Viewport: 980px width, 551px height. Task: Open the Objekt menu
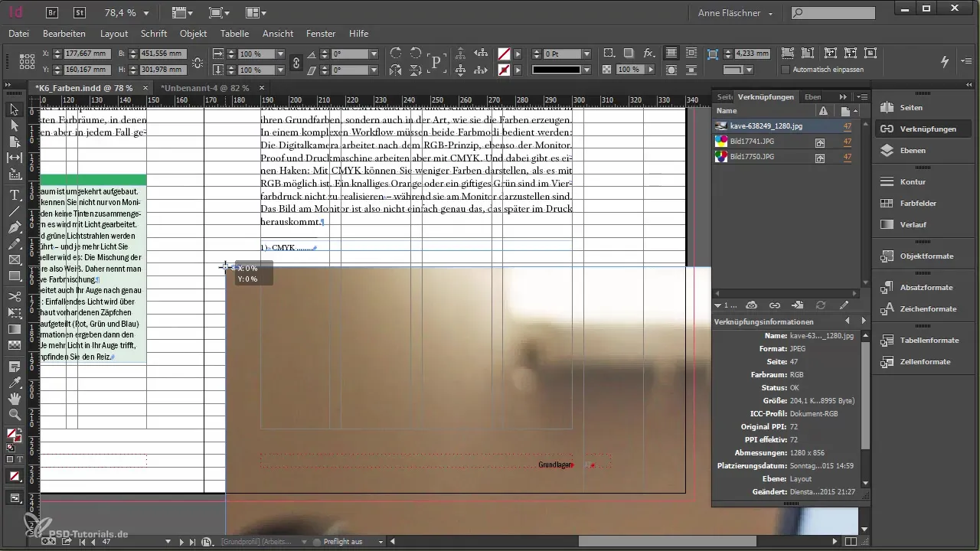pyautogui.click(x=194, y=34)
